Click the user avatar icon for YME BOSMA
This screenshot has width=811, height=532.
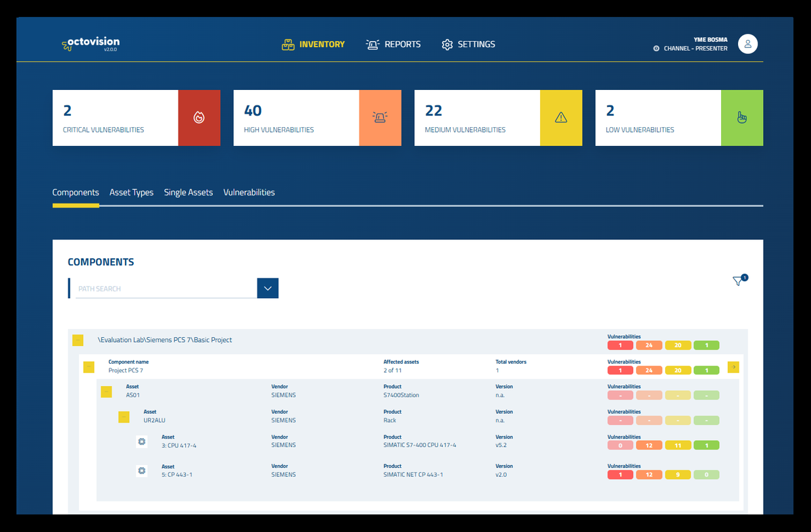point(747,44)
